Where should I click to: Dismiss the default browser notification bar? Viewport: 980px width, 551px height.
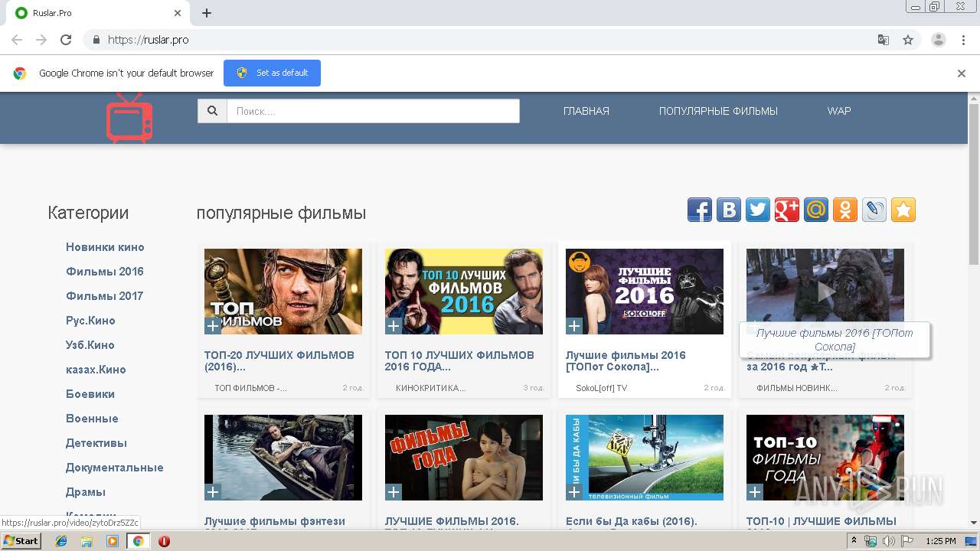click(962, 73)
